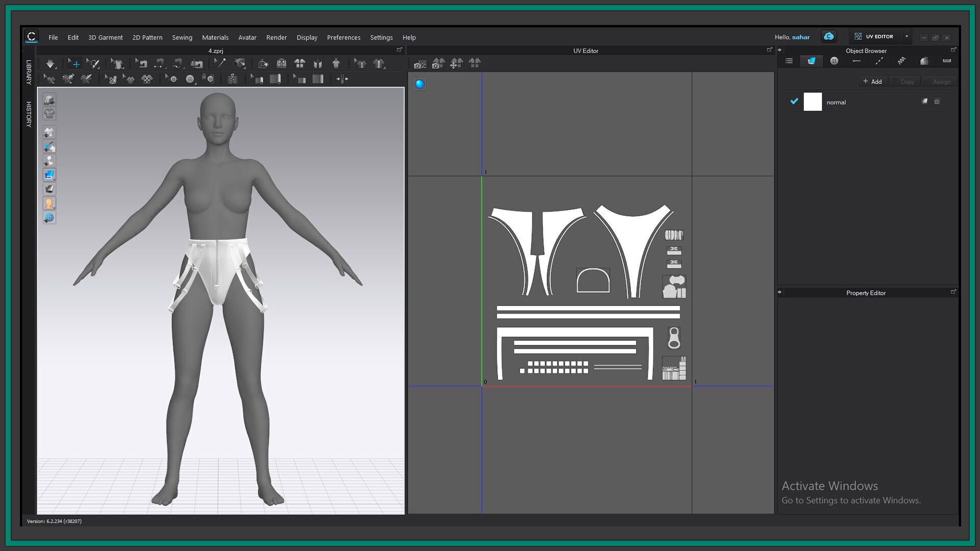Click the move/fit UV patterns icon
980x551 pixels.
pyautogui.click(x=456, y=63)
